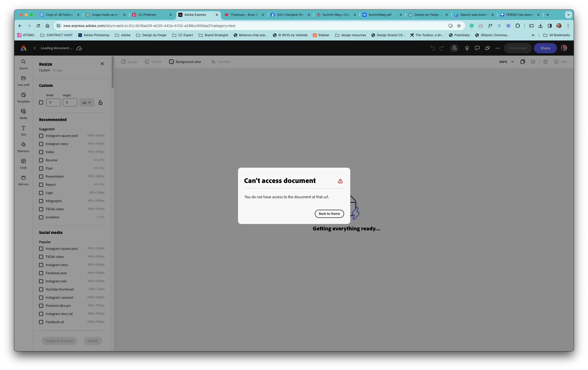Click the comments speech bubble icon
The height and width of the screenshot is (370, 588).
coord(477,48)
